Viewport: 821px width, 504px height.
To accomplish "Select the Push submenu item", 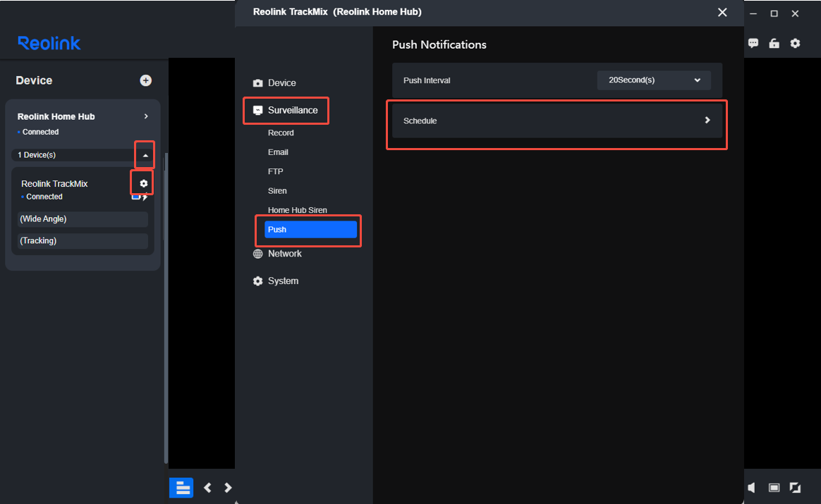I will tap(310, 229).
